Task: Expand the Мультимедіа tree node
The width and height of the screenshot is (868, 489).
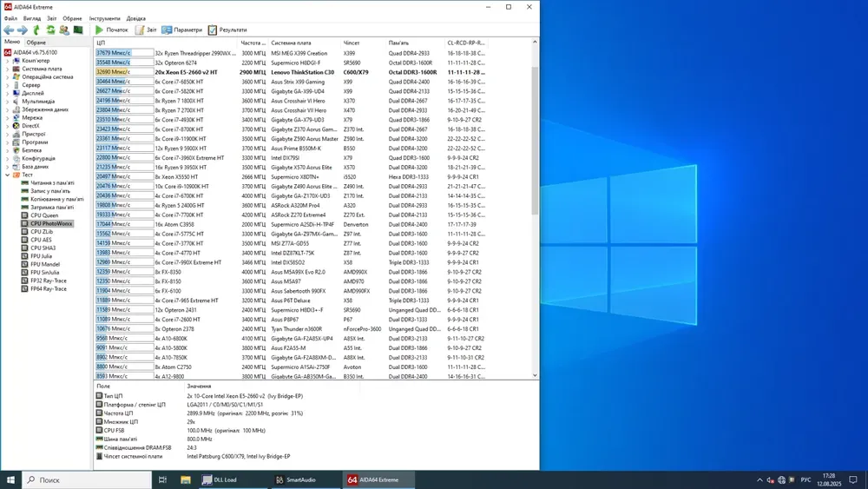Action: (x=8, y=102)
